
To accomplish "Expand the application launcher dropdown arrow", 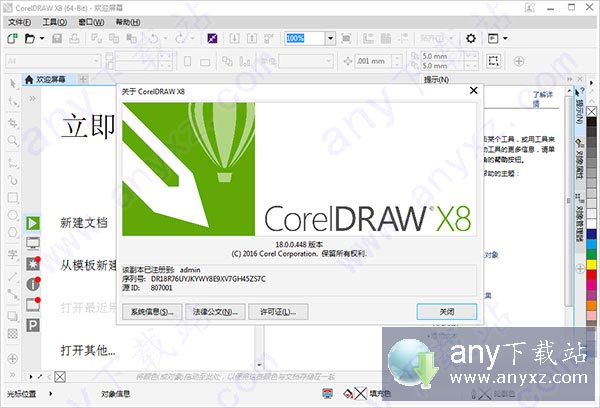I will pyautogui.click(x=505, y=38).
